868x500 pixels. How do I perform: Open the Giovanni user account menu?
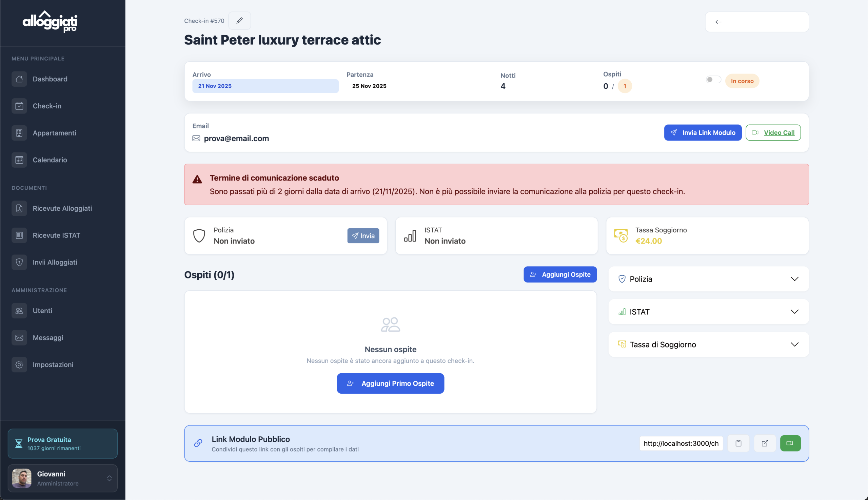pyautogui.click(x=62, y=478)
